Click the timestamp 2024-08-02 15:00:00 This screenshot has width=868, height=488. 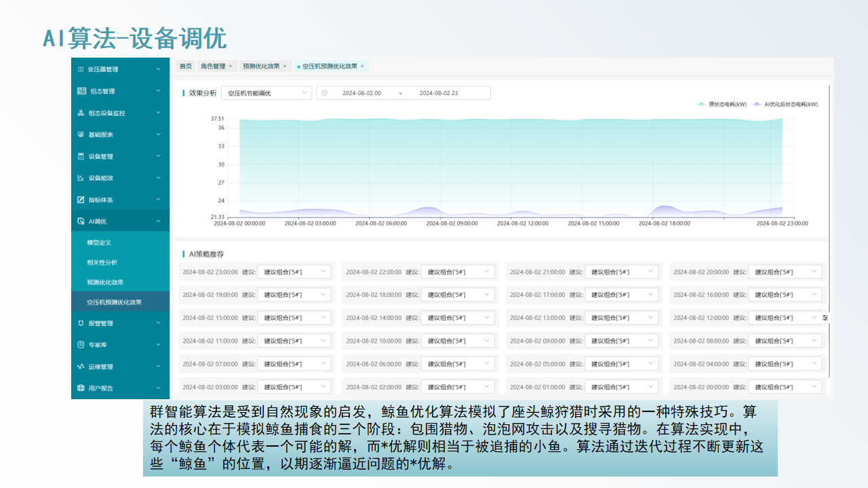210,318
